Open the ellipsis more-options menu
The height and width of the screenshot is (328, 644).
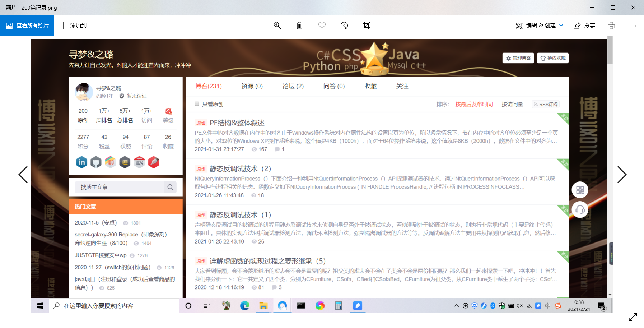click(x=633, y=26)
